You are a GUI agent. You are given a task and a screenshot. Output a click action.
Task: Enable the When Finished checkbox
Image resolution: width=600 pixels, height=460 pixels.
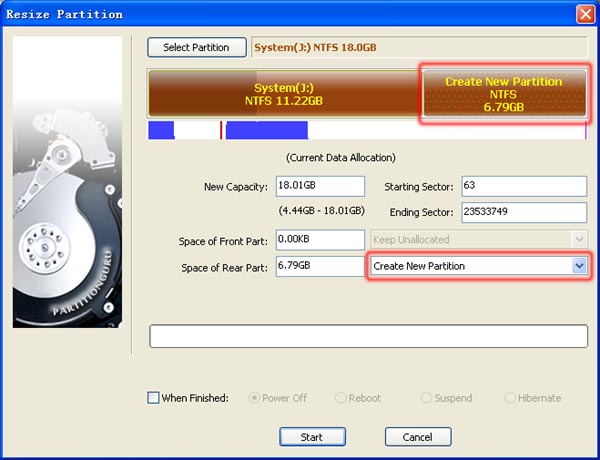(x=153, y=398)
